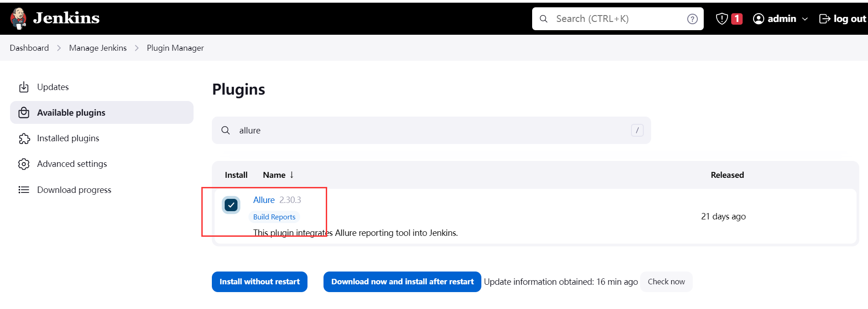Click the Allure version 2.30.3 text
The width and height of the screenshot is (868, 309).
coord(290,200)
